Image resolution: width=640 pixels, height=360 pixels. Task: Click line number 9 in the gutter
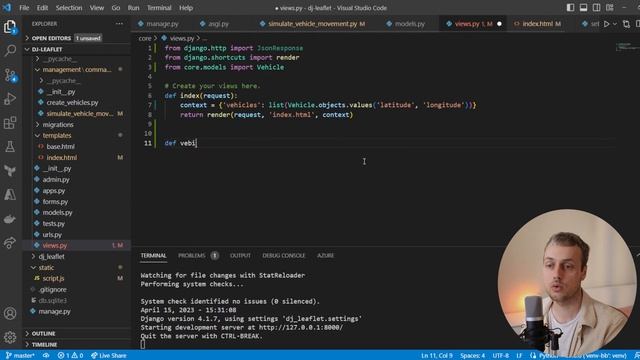point(149,124)
